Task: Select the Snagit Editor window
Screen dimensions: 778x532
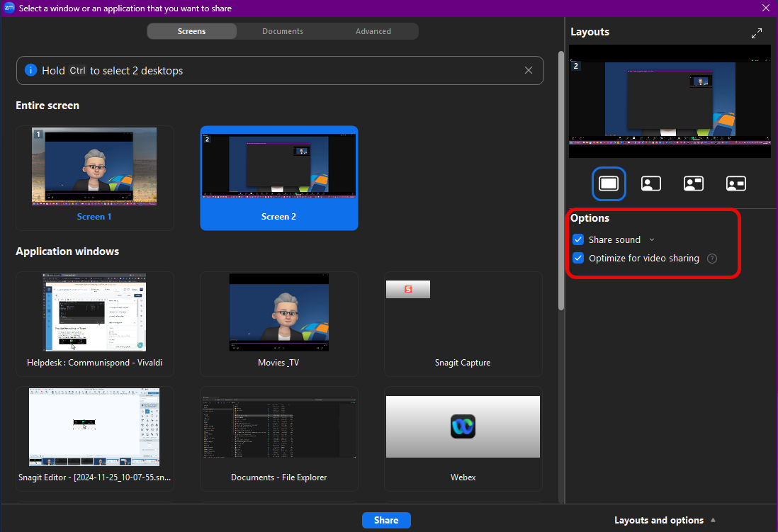Action: tap(94, 438)
